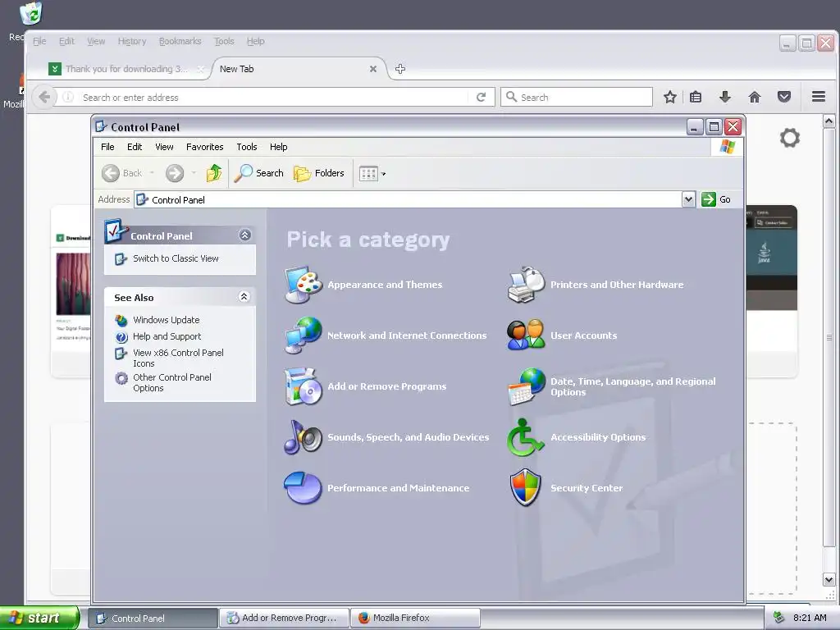Open Date, Time, Language, Regional Options icon
Screen dimensions: 840x630
click(x=526, y=386)
